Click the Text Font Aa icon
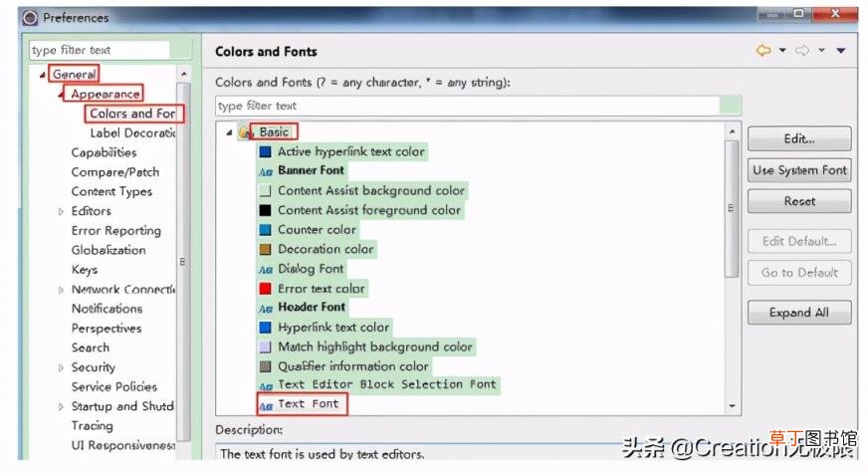 [266, 406]
